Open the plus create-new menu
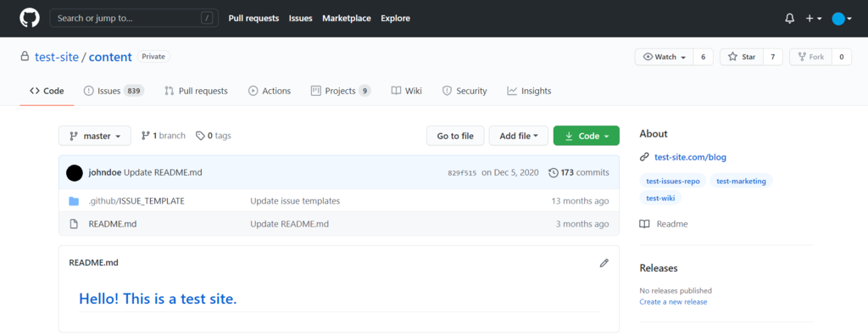Viewport: 868px width, 336px height. point(813,19)
